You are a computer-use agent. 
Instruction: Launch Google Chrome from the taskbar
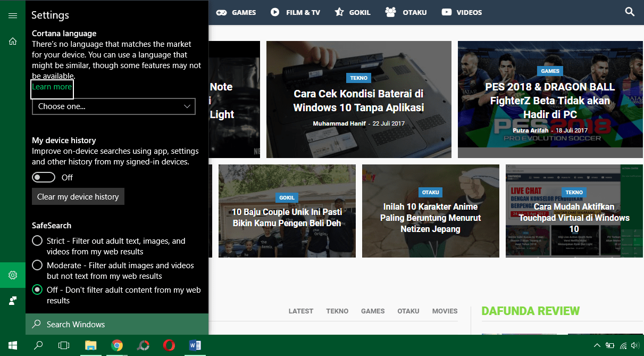117,345
